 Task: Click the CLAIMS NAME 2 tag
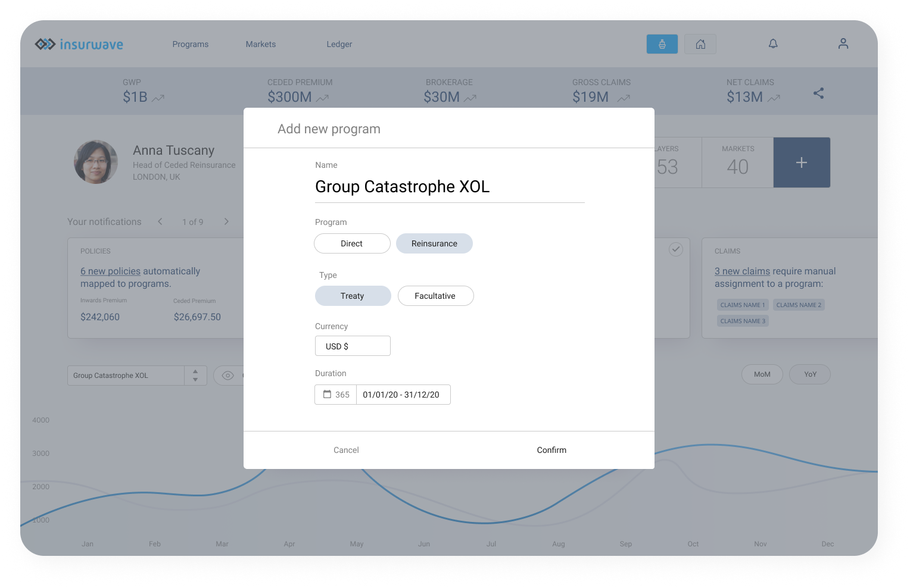tap(799, 305)
